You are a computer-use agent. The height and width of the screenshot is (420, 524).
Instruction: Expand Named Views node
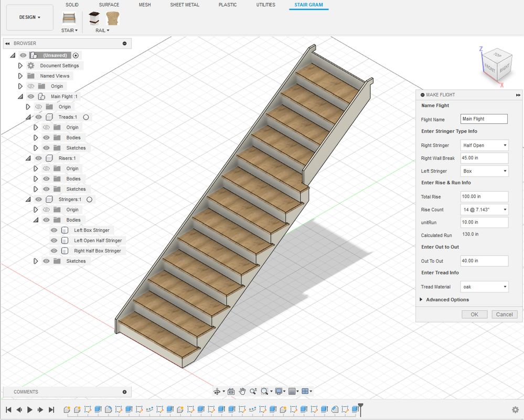pyautogui.click(x=20, y=76)
